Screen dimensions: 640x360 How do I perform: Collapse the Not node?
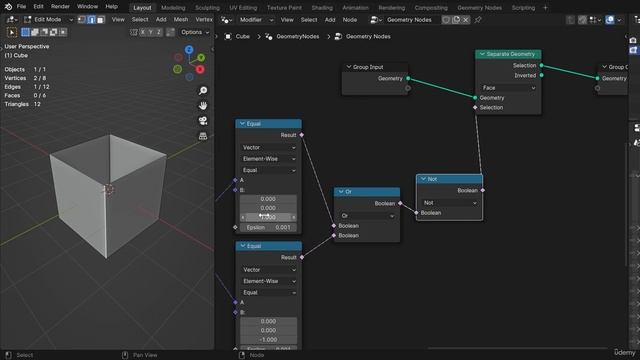[423, 179]
